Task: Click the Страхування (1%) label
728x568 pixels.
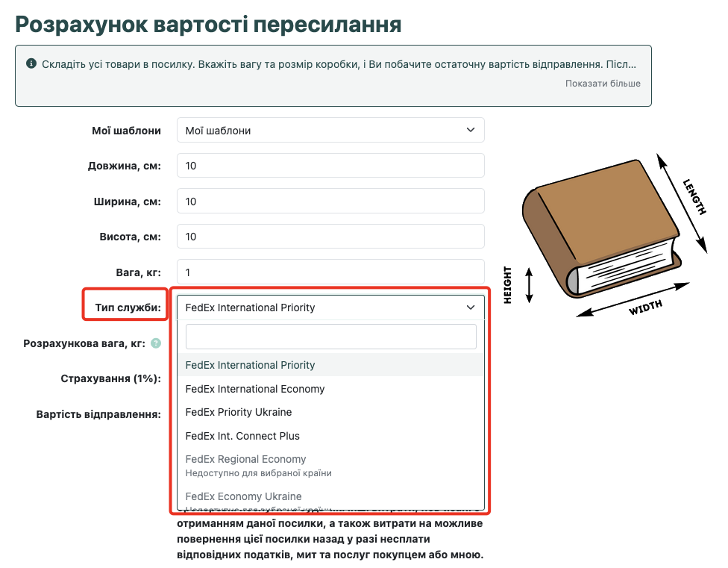Action: pyautogui.click(x=110, y=378)
